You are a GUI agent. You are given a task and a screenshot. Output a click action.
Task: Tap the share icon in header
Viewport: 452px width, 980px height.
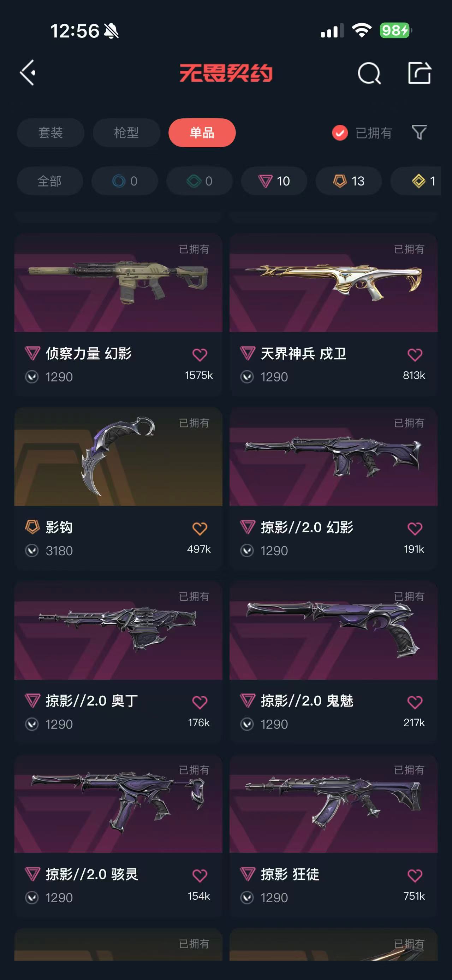pos(419,73)
